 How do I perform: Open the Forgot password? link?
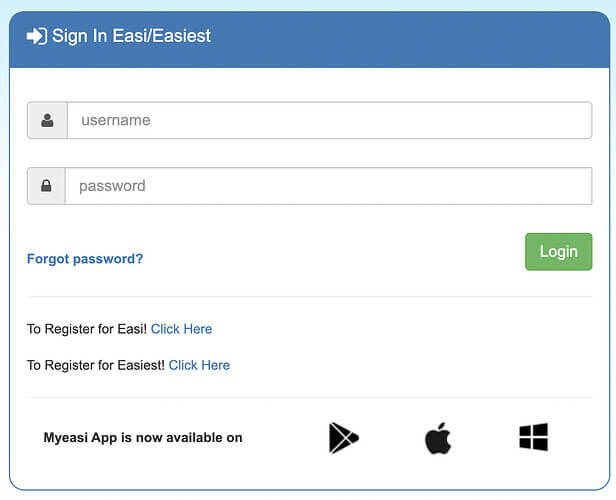(x=85, y=259)
